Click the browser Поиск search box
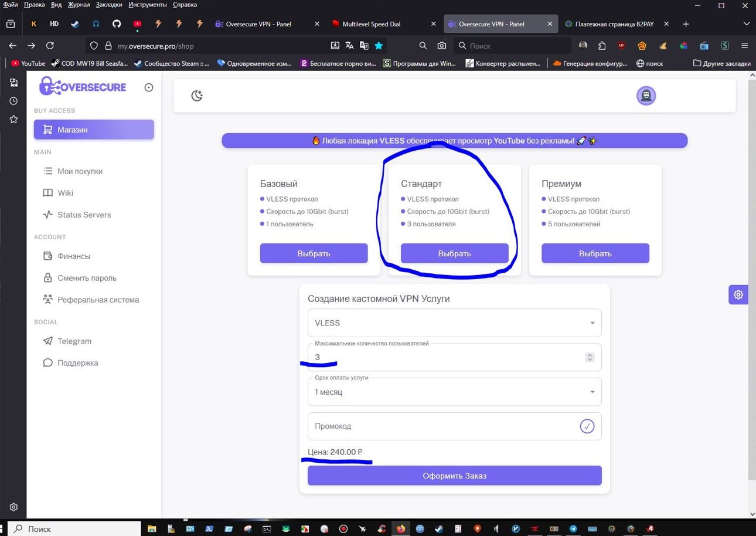756x536 pixels. click(512, 46)
